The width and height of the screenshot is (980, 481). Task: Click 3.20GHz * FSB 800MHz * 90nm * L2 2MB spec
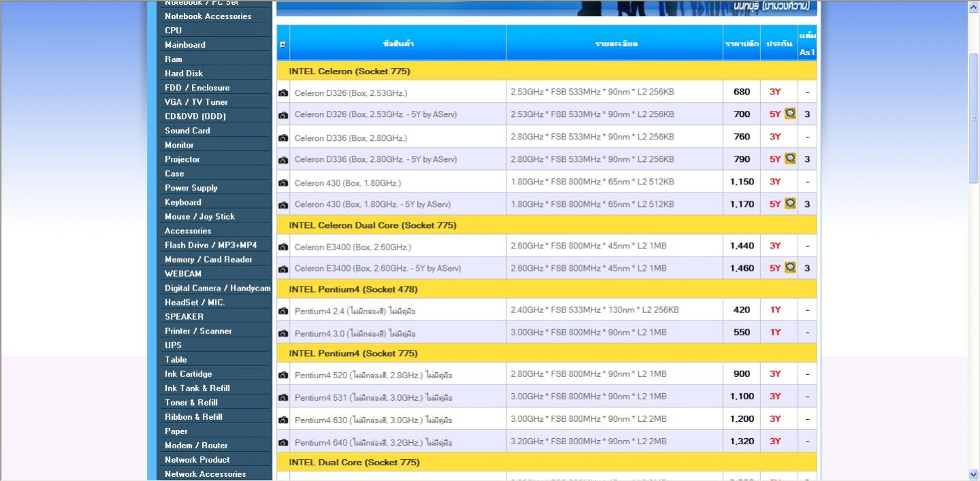coord(589,441)
